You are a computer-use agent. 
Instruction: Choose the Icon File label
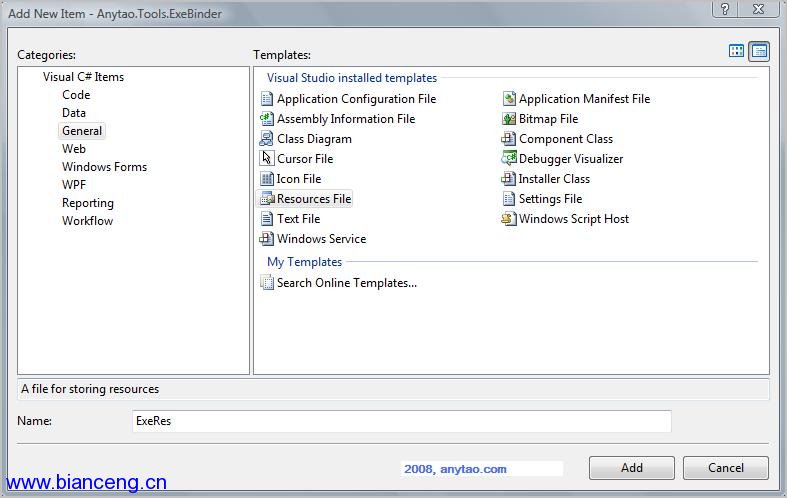299,179
